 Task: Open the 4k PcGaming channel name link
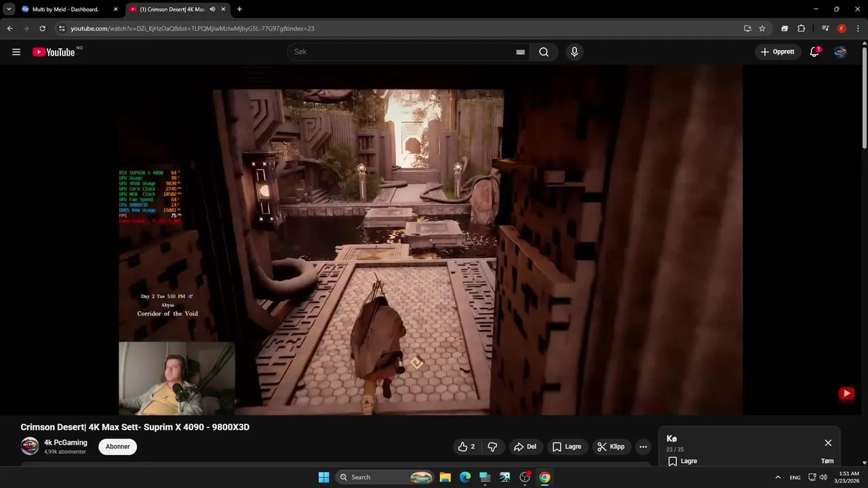(x=66, y=443)
